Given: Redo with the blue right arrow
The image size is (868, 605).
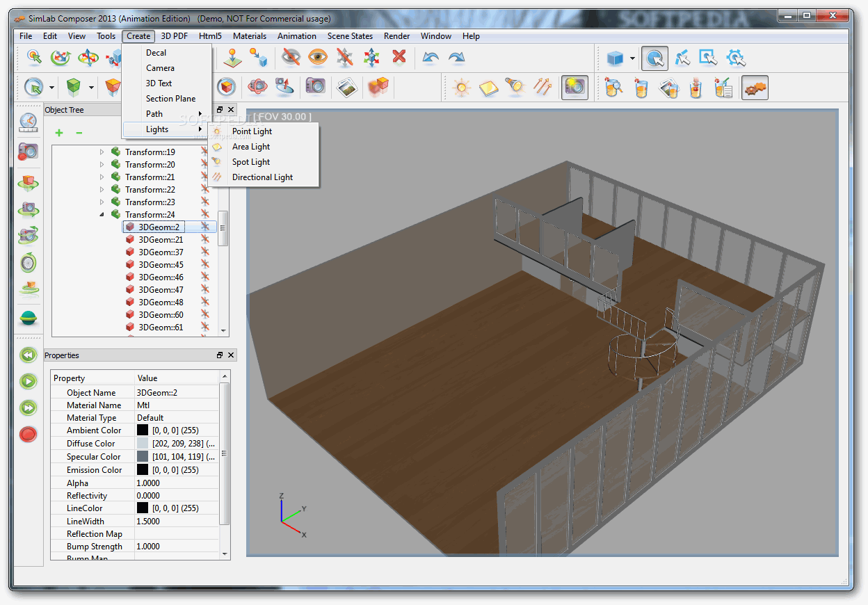Looking at the screenshot, I should [x=457, y=58].
